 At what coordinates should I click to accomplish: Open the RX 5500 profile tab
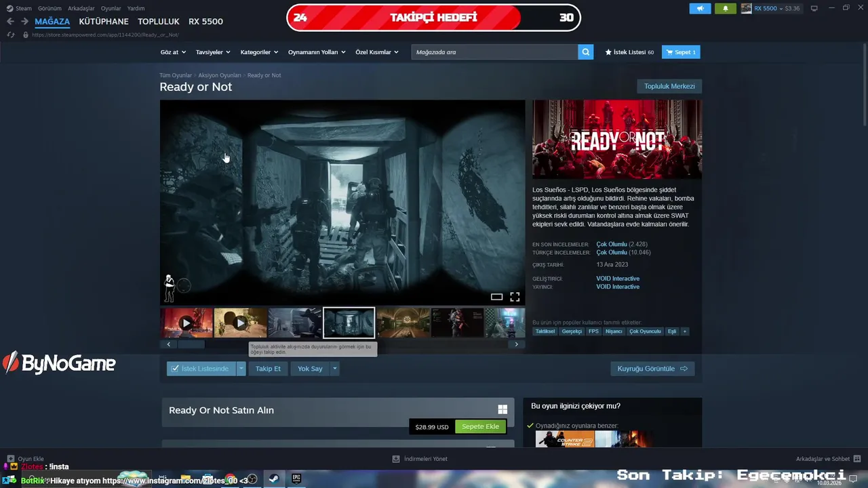click(205, 22)
